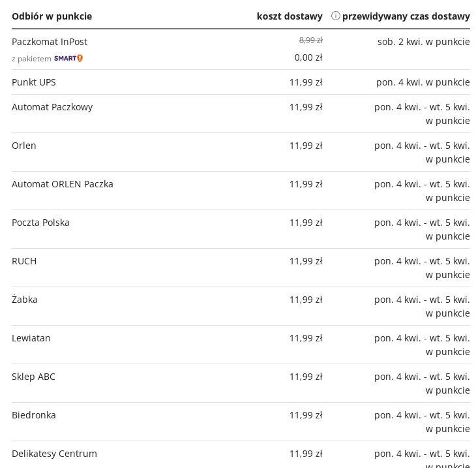Choose Punkt UPS pickup row
The width and height of the screenshot is (476, 468).
34,82
